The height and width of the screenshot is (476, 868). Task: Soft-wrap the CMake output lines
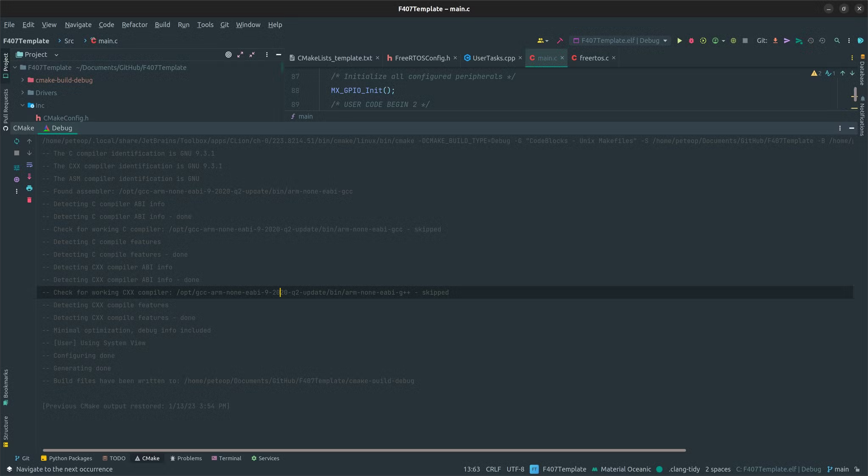[x=29, y=165]
